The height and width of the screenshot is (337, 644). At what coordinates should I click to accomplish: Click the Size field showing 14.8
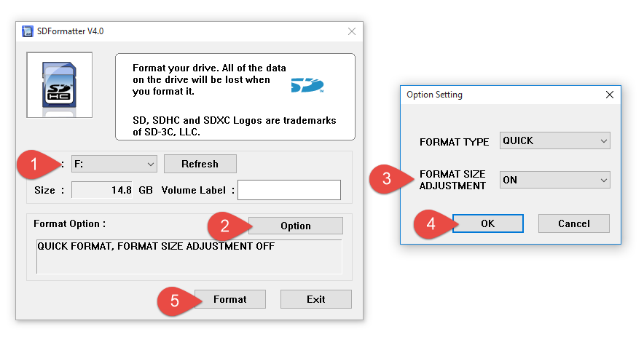[x=102, y=190]
